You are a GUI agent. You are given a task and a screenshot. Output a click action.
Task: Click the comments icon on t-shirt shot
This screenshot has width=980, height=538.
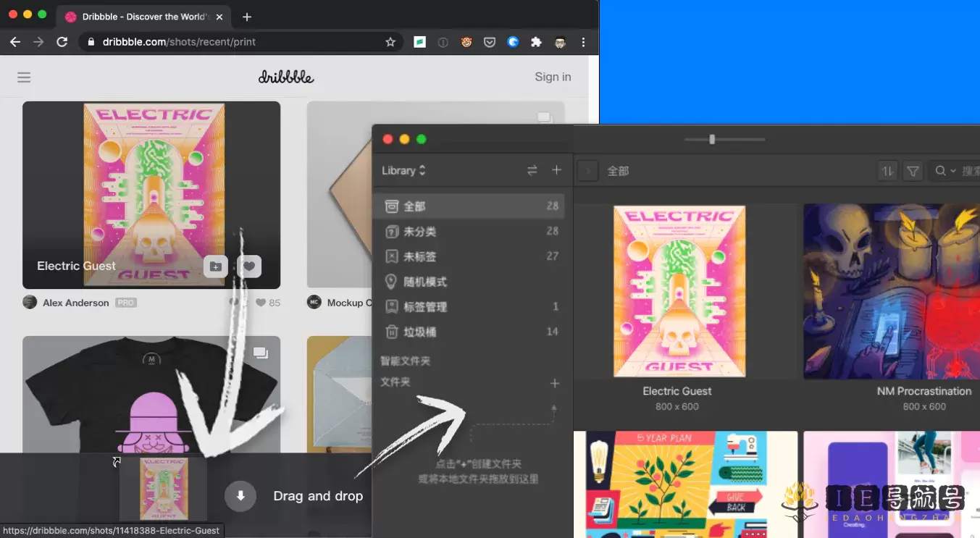point(261,353)
